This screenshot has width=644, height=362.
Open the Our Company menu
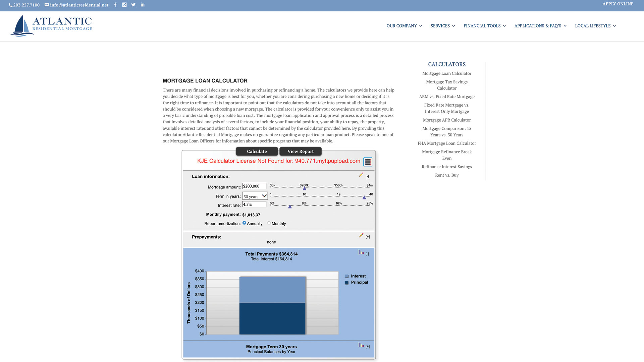click(404, 26)
